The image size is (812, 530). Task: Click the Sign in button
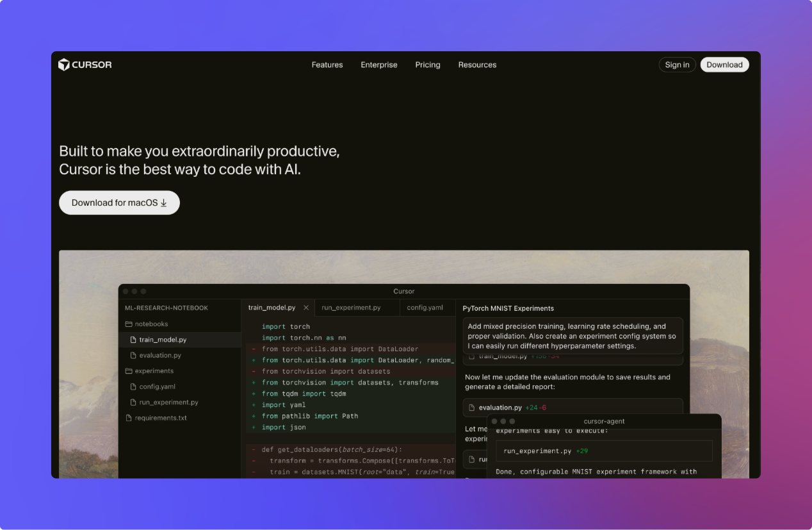677,65
